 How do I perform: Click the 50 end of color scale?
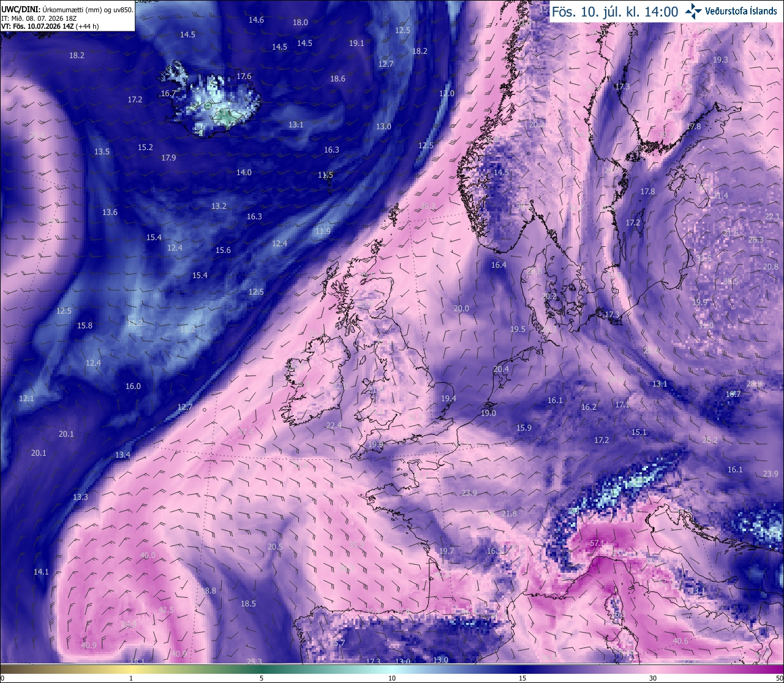[x=778, y=678]
